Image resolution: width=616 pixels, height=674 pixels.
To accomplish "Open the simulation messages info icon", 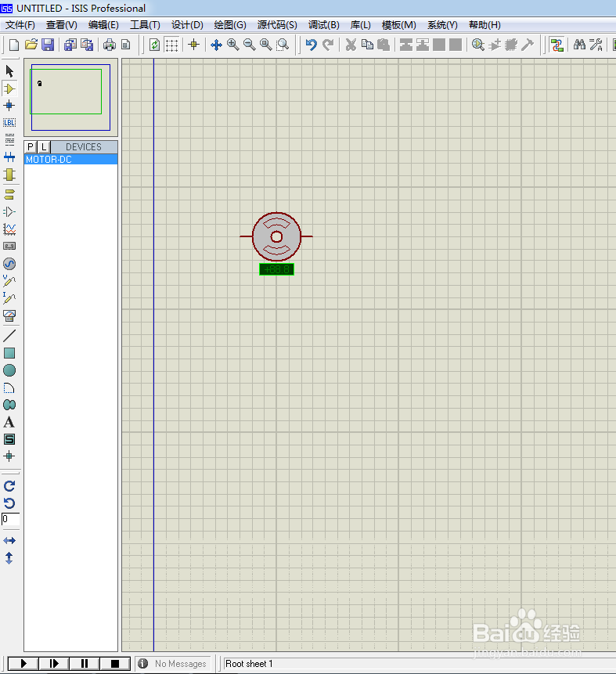I will point(143,664).
